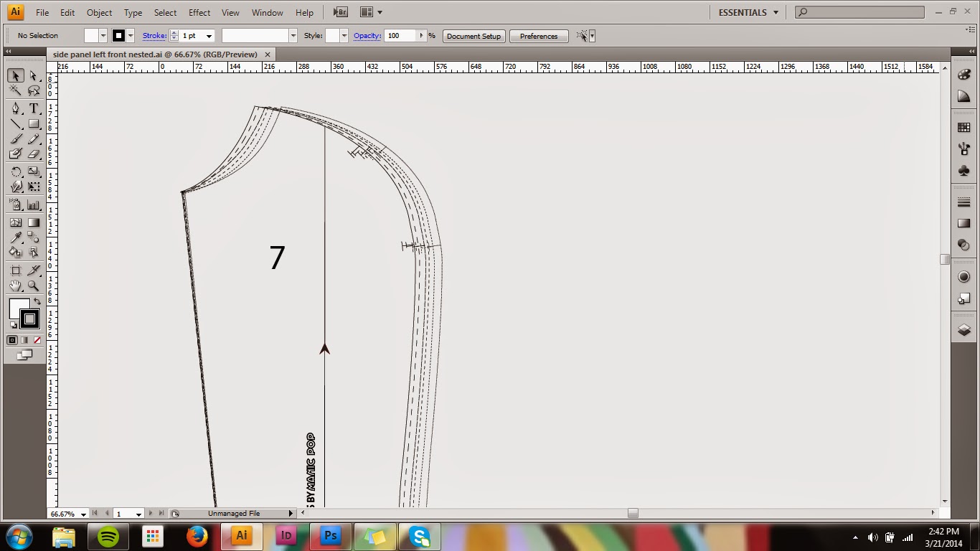Activate the Zoom tool
This screenshot has height=551, width=980.
click(x=33, y=286)
